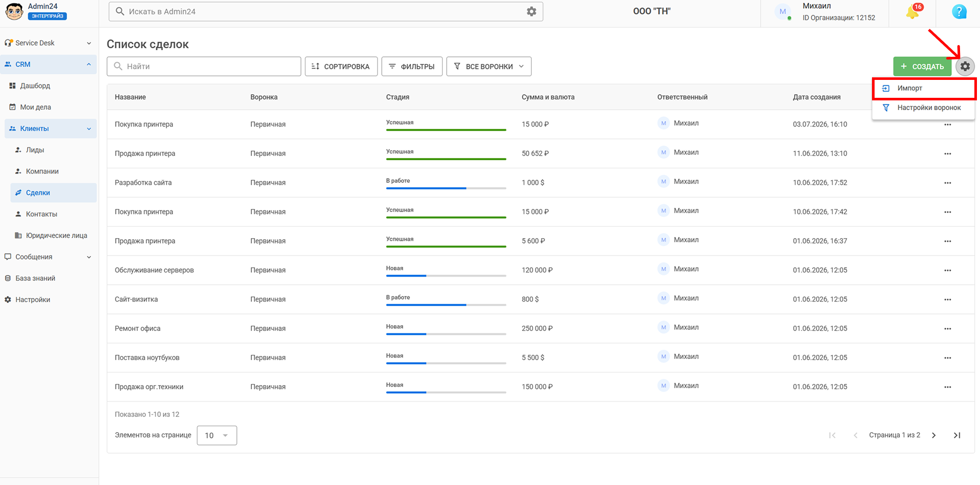Click stage progress bar for Ремонт офиса
980x485 pixels.
tap(446, 334)
